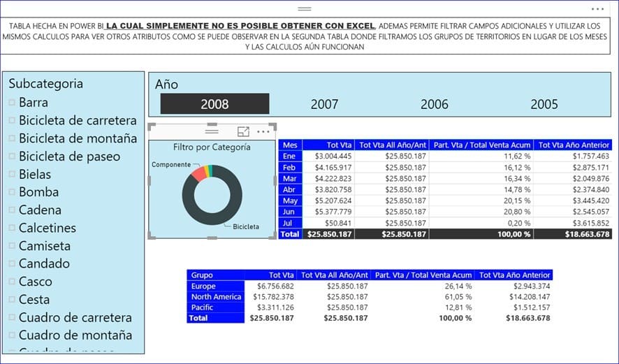619x364 pixels.
Task: Select year 2007 in the Año slicer
Action: (x=324, y=104)
